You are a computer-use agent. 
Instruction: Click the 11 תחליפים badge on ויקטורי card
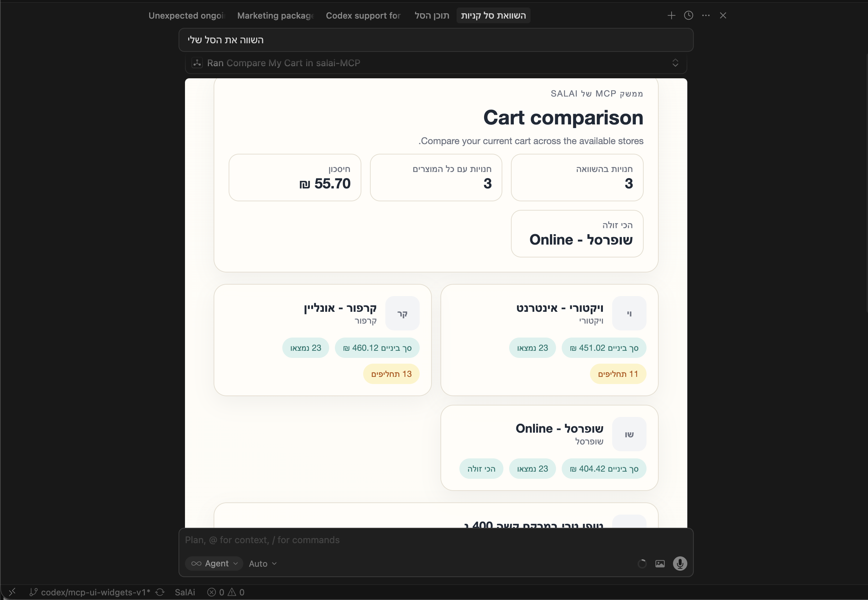[618, 374]
